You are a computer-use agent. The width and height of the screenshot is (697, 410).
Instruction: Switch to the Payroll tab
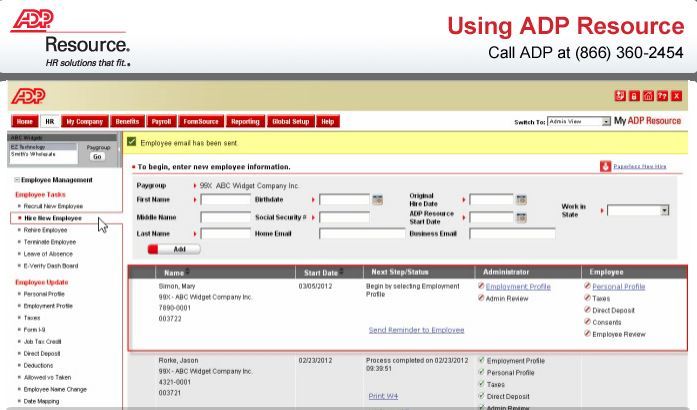[161, 121]
